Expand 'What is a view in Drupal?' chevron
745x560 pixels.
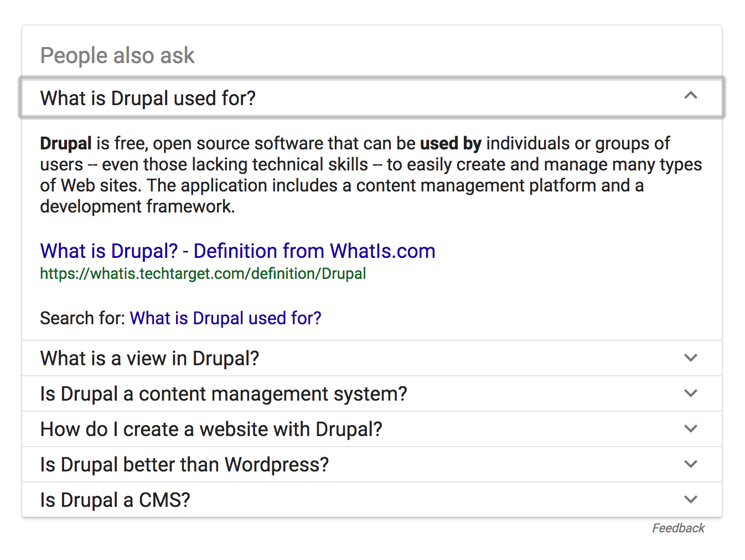[x=690, y=358]
